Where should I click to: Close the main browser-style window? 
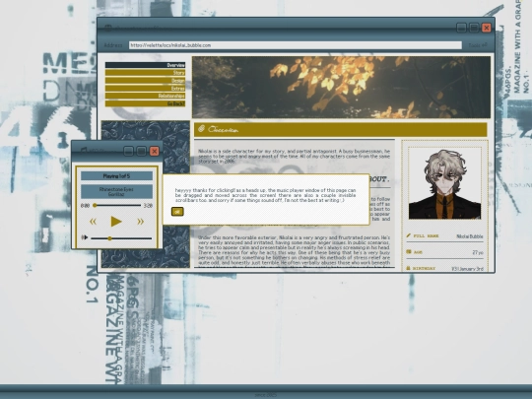pos(487,28)
